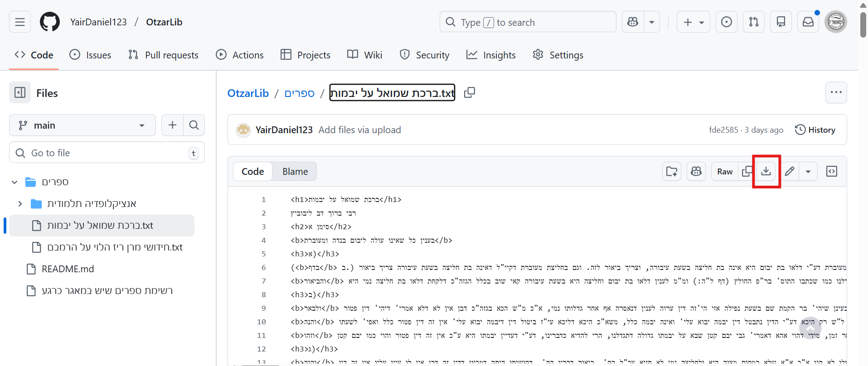Open the create new plus menu
868x366 pixels.
(x=693, y=22)
